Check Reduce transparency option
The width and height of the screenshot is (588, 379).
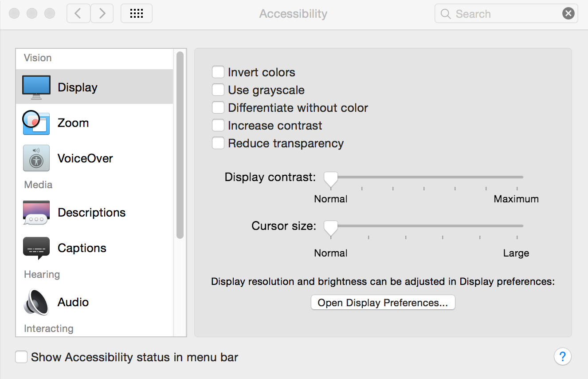click(x=218, y=143)
